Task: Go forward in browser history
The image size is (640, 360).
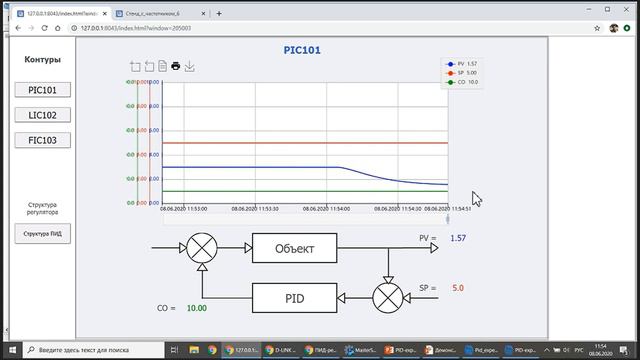Action: pyautogui.click(x=31, y=28)
